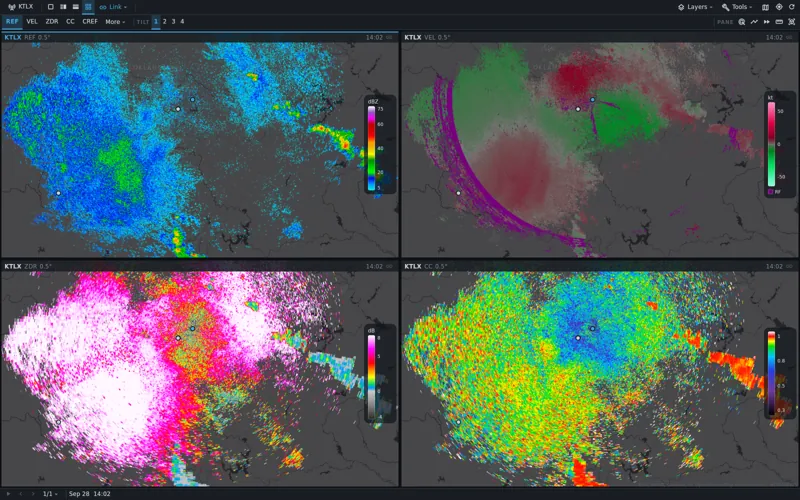The height and width of the screenshot is (500, 800).
Task: Select the CC product tab
Action: click(70, 22)
